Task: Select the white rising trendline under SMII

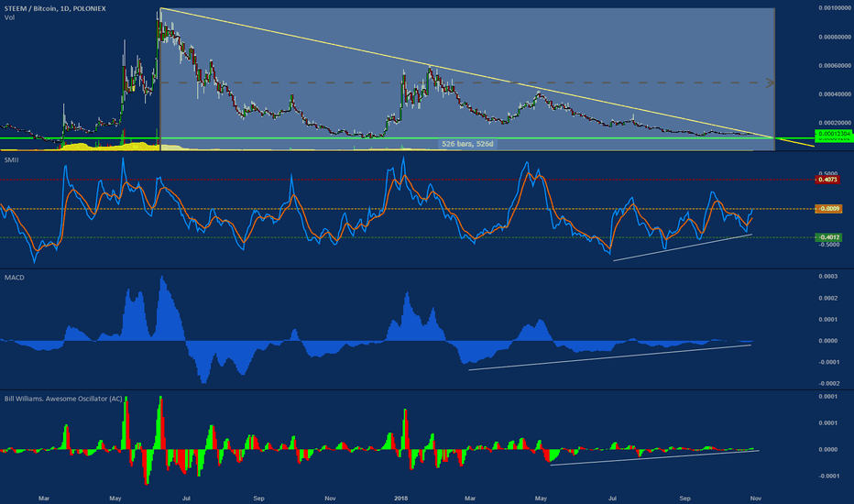Action: pos(683,248)
